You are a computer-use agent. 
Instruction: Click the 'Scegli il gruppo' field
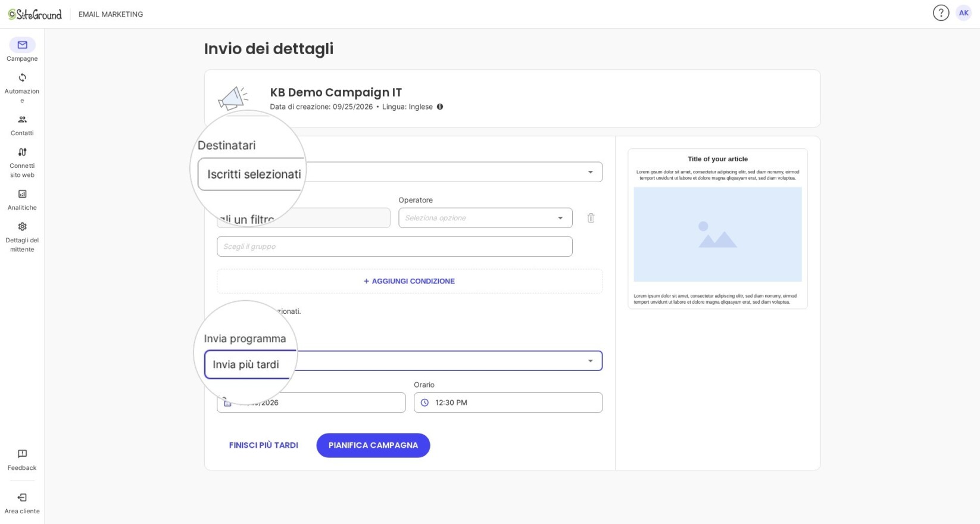point(395,247)
